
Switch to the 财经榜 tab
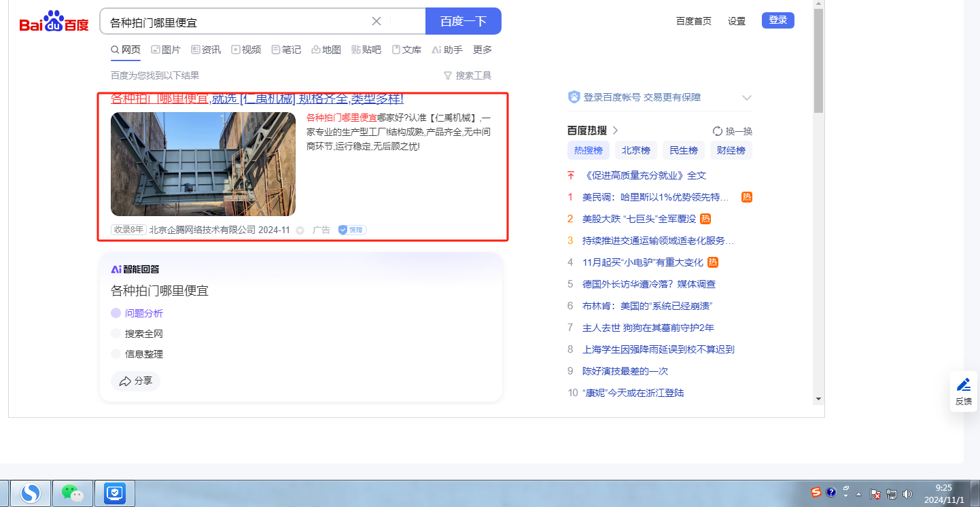[731, 150]
